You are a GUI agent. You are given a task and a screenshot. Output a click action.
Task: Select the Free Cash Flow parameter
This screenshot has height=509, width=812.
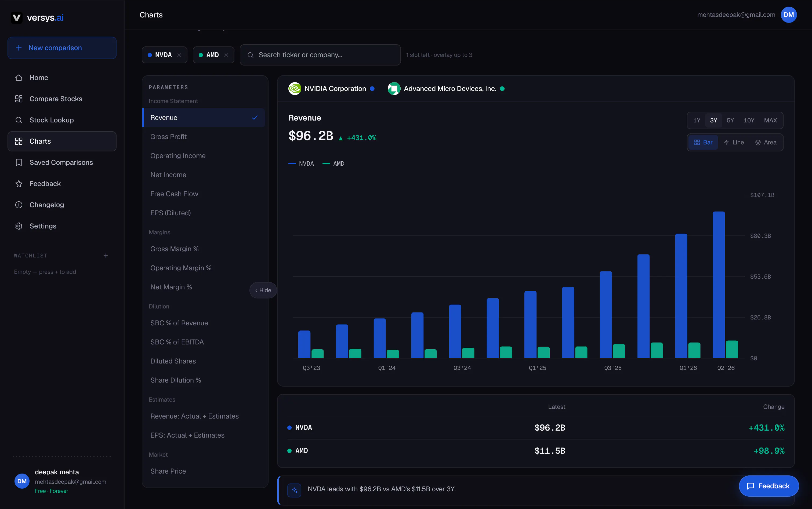click(204, 194)
